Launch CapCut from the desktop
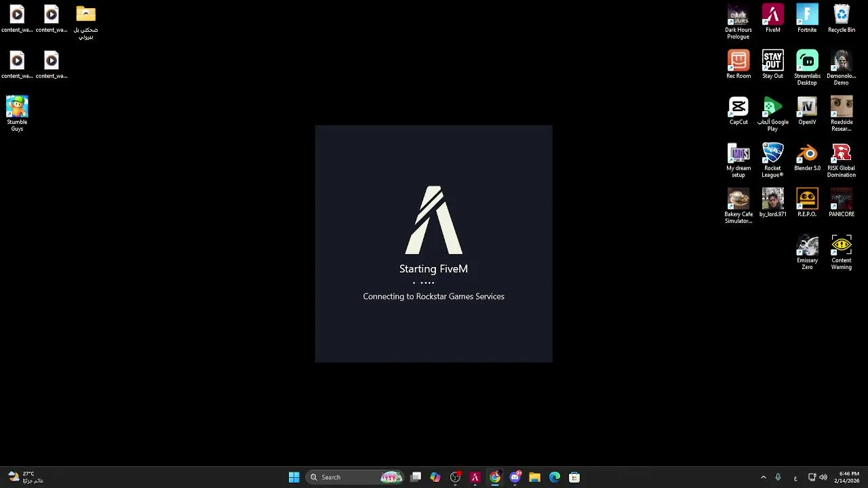The image size is (868, 488). 738,110
